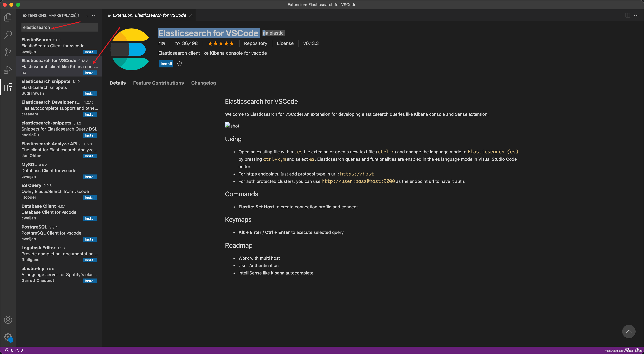
Task: Install Elasticsearch for VSCode from sidebar list
Action: 90,73
